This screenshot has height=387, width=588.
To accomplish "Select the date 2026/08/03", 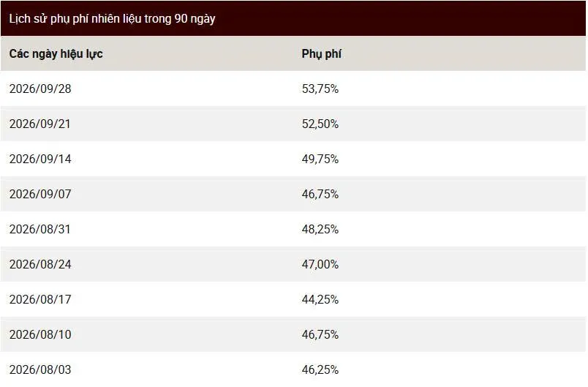I will pyautogui.click(x=40, y=369).
